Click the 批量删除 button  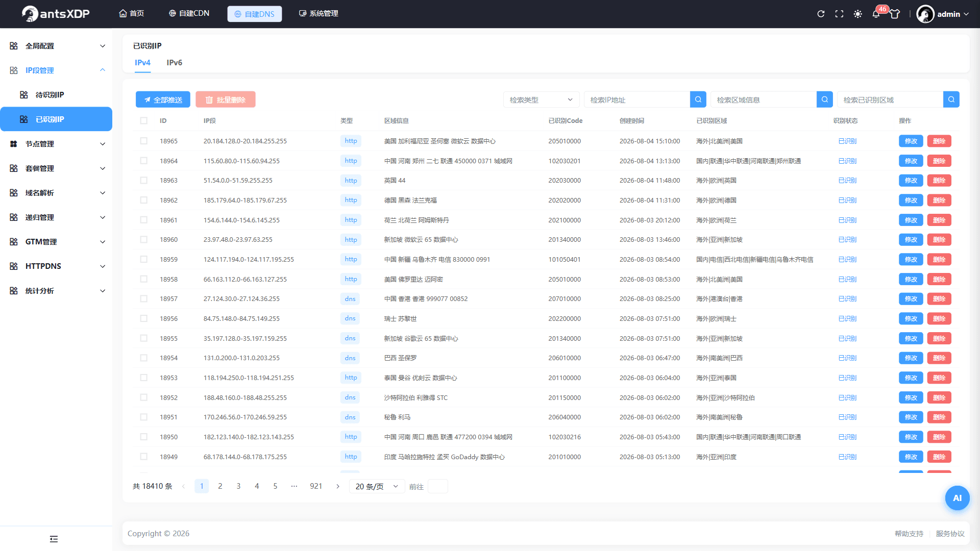pyautogui.click(x=225, y=99)
